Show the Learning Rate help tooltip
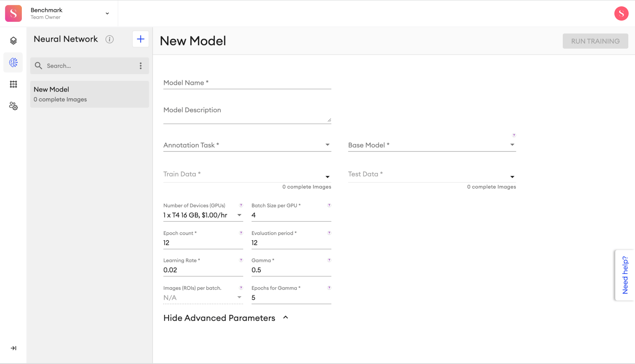 pos(241,260)
